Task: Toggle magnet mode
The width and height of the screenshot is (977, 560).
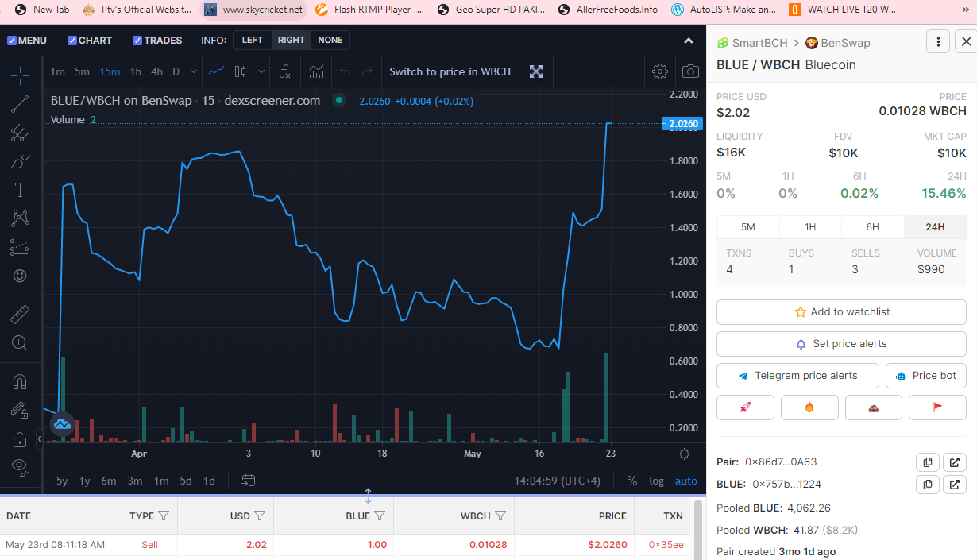Action: pyautogui.click(x=20, y=382)
